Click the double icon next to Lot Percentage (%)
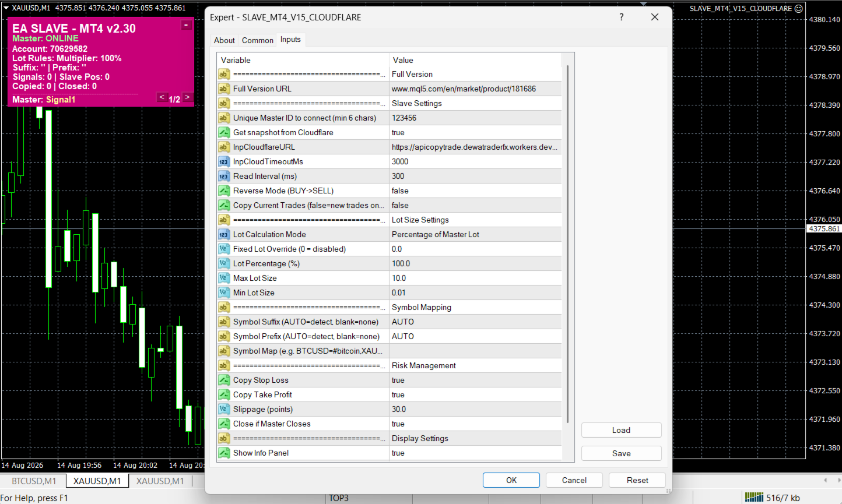Screen dimensions: 842x504 [224, 263]
